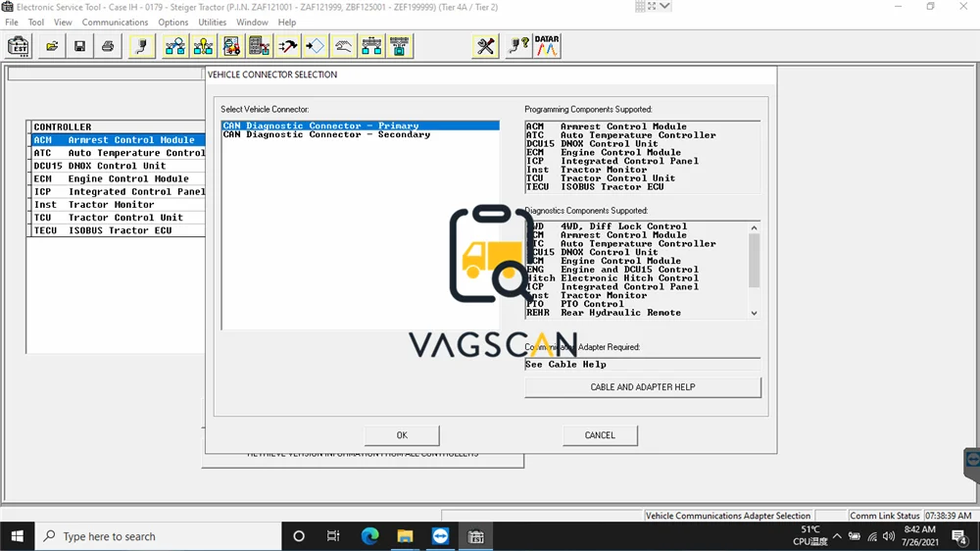This screenshot has width=980, height=551.
Task: Click the red tractor document icon
Action: [231, 46]
